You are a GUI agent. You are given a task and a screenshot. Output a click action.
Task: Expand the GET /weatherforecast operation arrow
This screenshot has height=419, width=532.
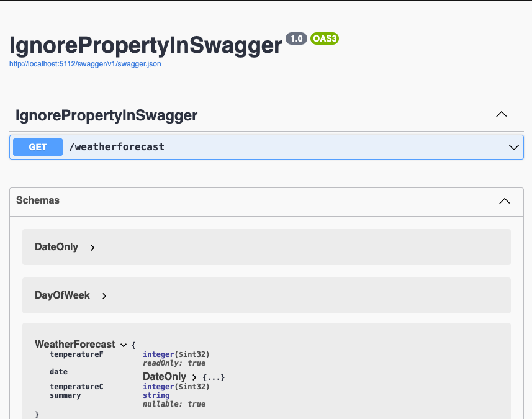pyautogui.click(x=513, y=148)
